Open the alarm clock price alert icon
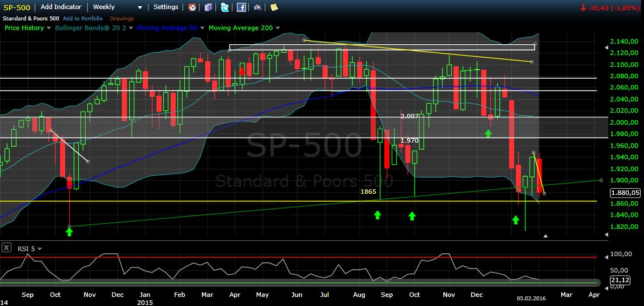 pyautogui.click(x=193, y=7)
